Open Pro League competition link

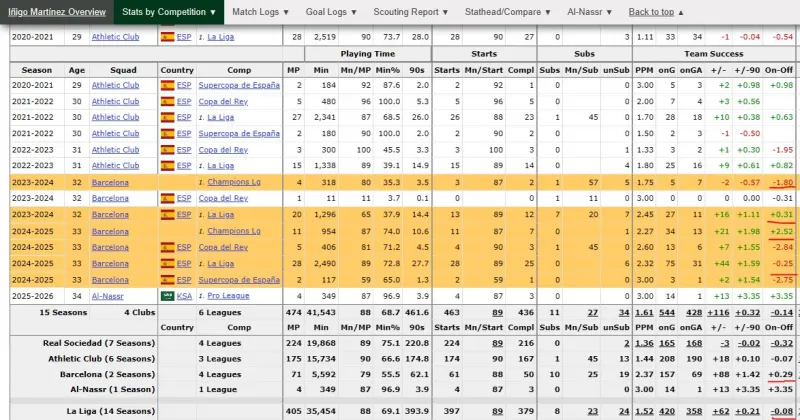point(230,296)
